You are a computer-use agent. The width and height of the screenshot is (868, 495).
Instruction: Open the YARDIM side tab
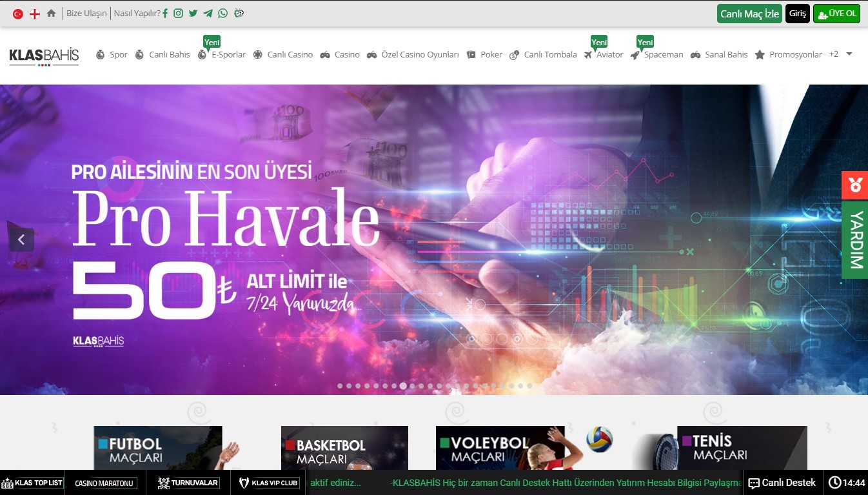pyautogui.click(x=854, y=240)
